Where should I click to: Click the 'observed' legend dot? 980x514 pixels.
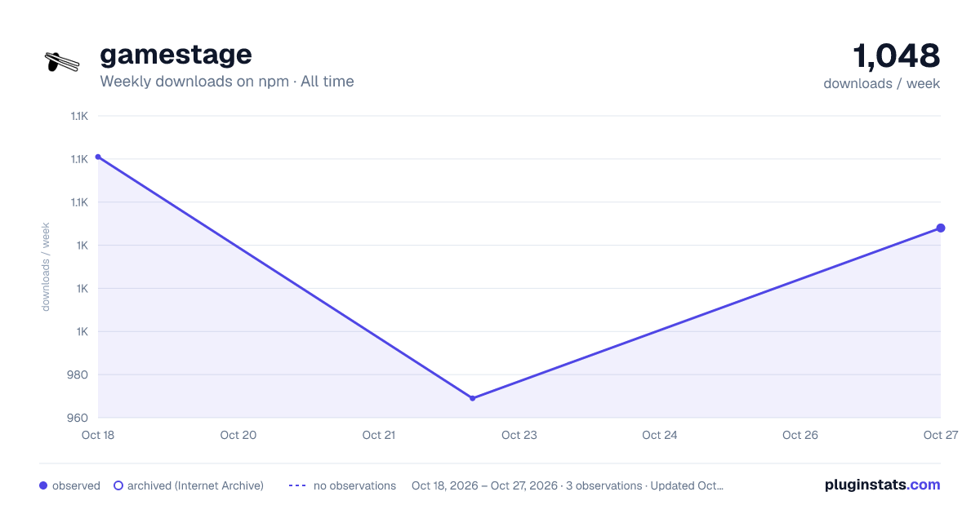(x=43, y=485)
